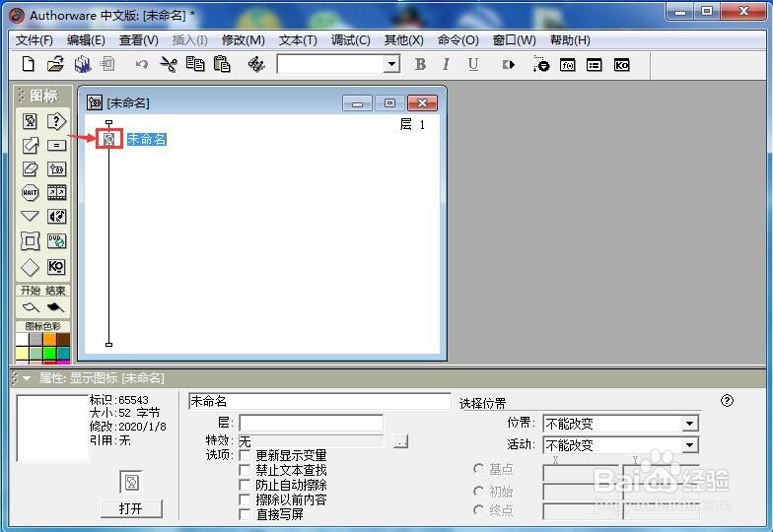Toggle Italic text formatting

(446, 65)
